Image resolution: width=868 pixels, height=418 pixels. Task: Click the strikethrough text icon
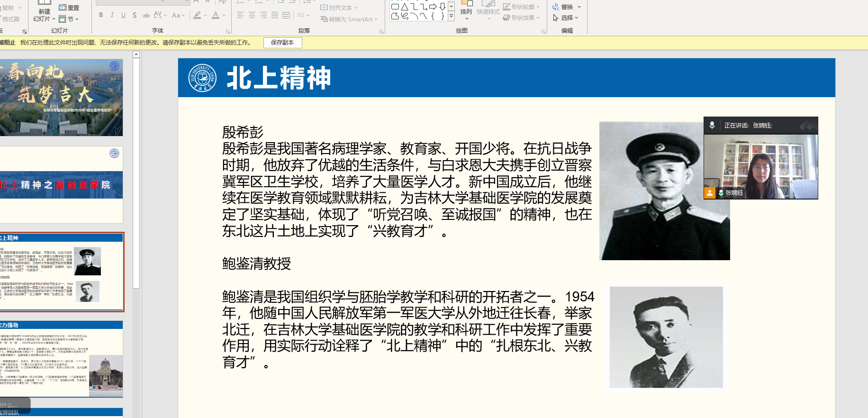(146, 15)
